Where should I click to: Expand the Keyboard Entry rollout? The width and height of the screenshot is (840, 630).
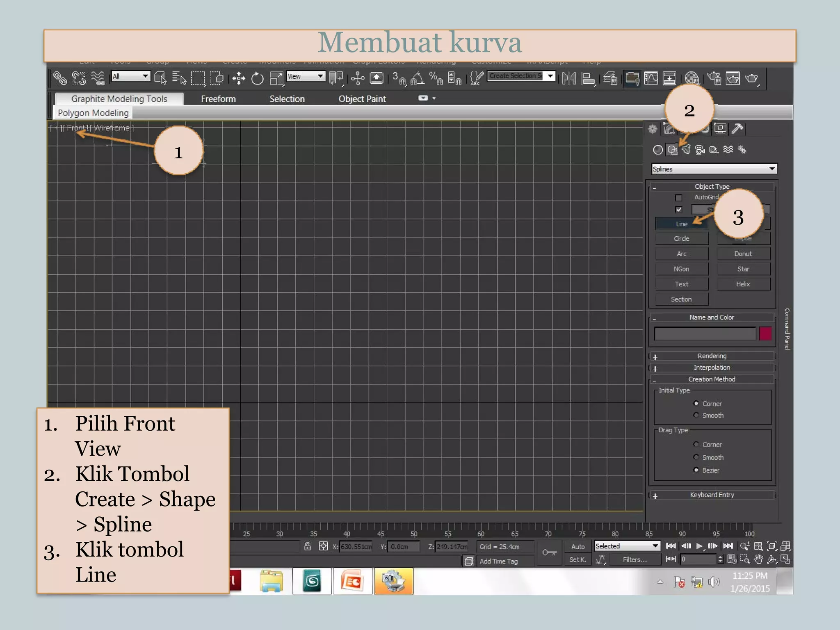click(712, 495)
